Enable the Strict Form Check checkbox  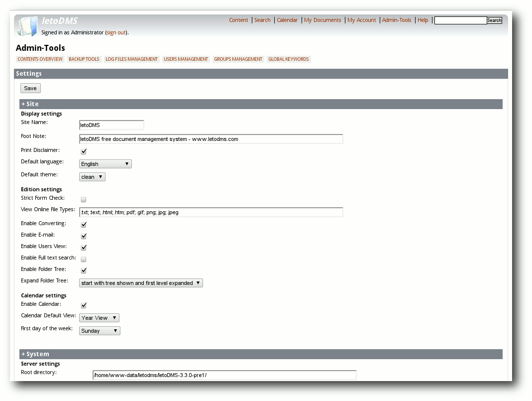click(84, 199)
